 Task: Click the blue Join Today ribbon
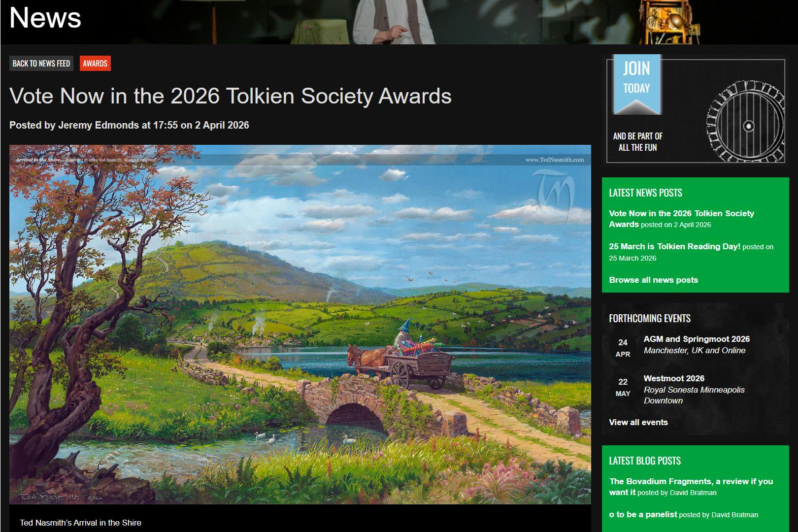(636, 84)
